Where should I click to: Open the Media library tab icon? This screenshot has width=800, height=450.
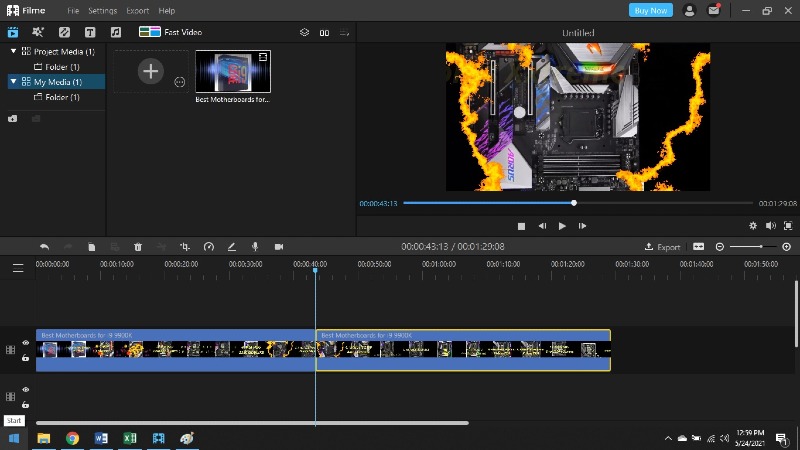pos(13,32)
